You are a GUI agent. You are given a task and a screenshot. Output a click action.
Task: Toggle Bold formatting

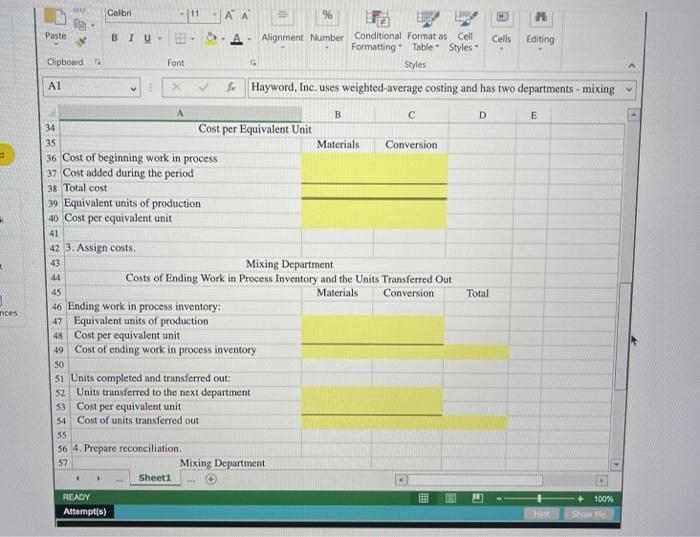[x=114, y=38]
